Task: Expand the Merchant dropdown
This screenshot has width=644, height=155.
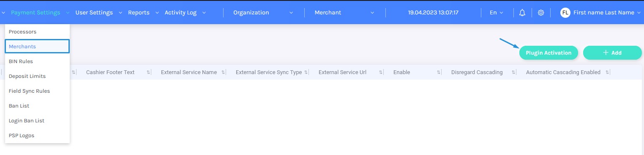Action: coord(344,13)
